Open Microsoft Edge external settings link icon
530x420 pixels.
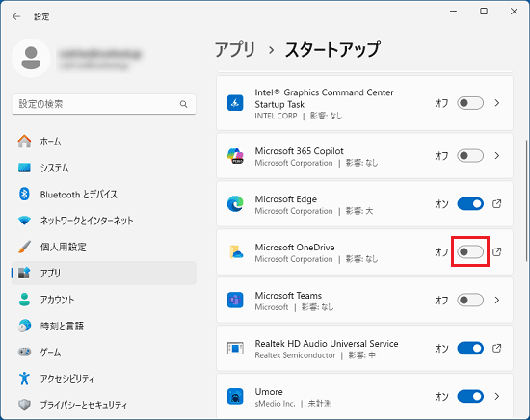497,204
